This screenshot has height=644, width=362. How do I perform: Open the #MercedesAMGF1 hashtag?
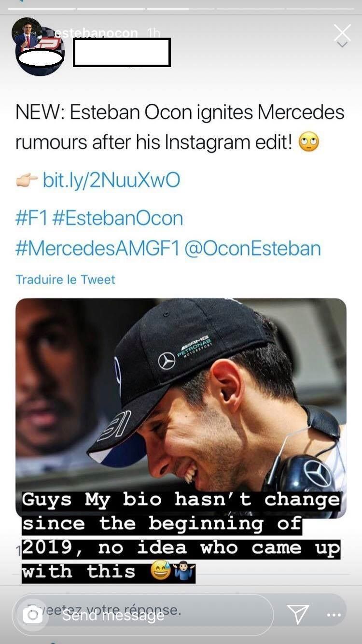97,248
